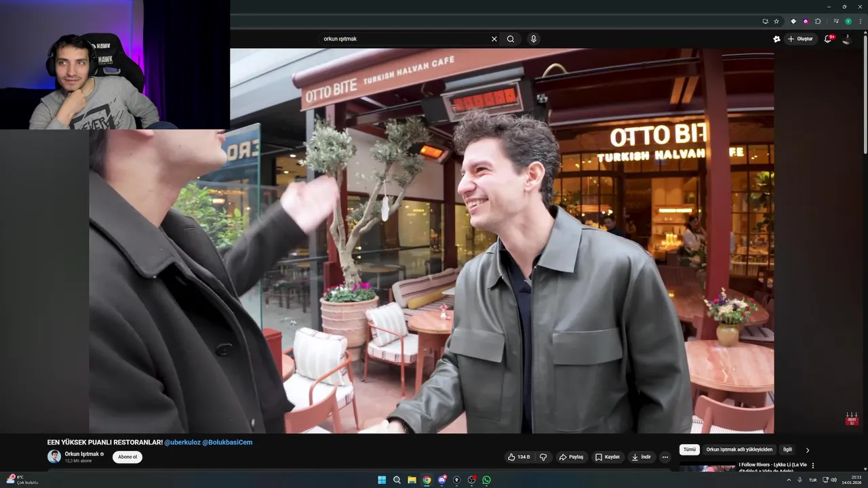
Task: Open the Chrome extensions puzzle menu
Action: pos(818,21)
